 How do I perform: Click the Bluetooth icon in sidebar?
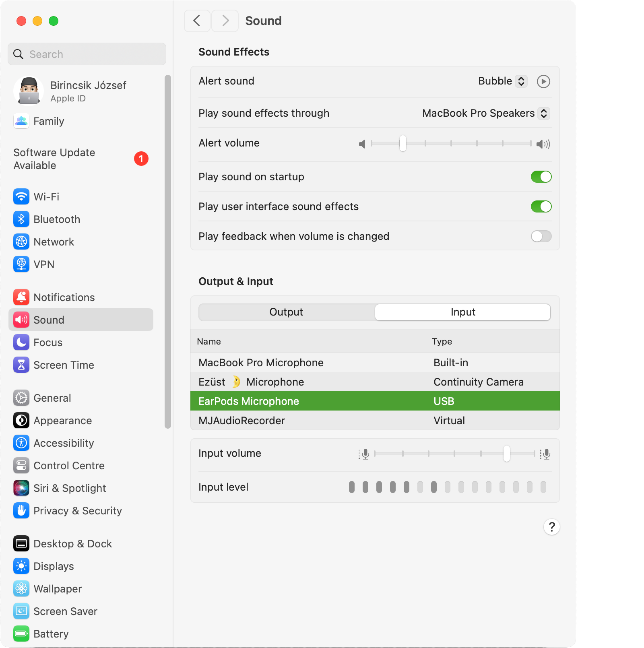tap(21, 219)
